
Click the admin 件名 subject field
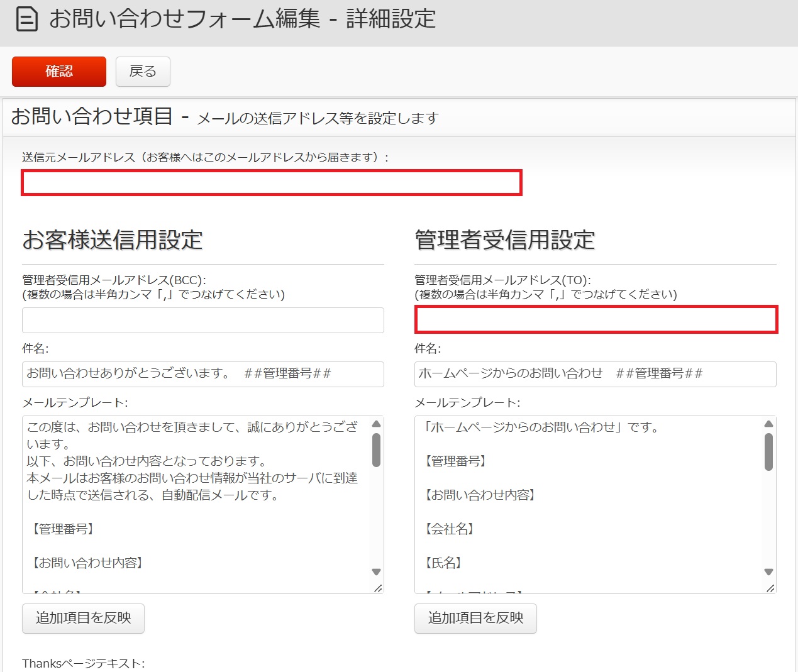pos(596,374)
